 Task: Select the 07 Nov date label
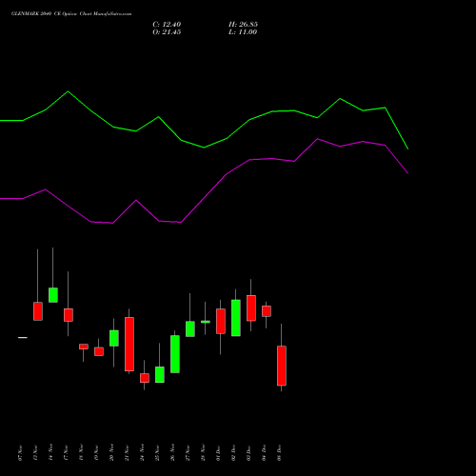tap(21, 453)
